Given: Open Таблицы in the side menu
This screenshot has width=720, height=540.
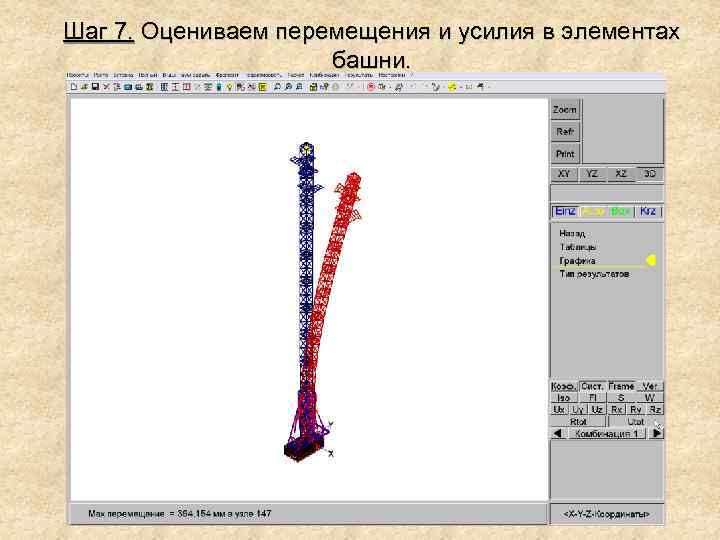Looking at the screenshot, I should [x=578, y=247].
